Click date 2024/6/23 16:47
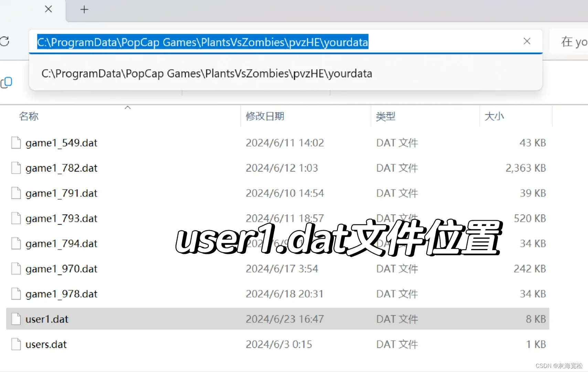The height and width of the screenshot is (372, 588). (x=285, y=319)
